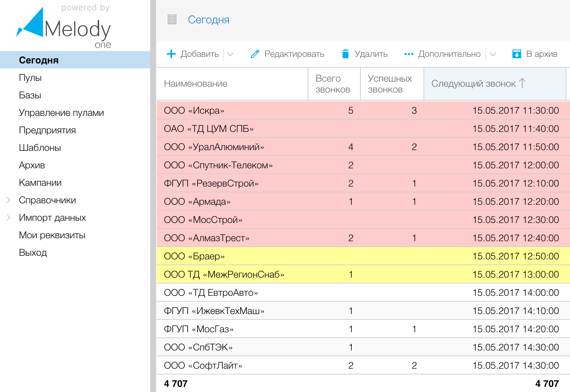The width and height of the screenshot is (570, 392).
Task: Sort by the Наименование column header
Action: 196,84
